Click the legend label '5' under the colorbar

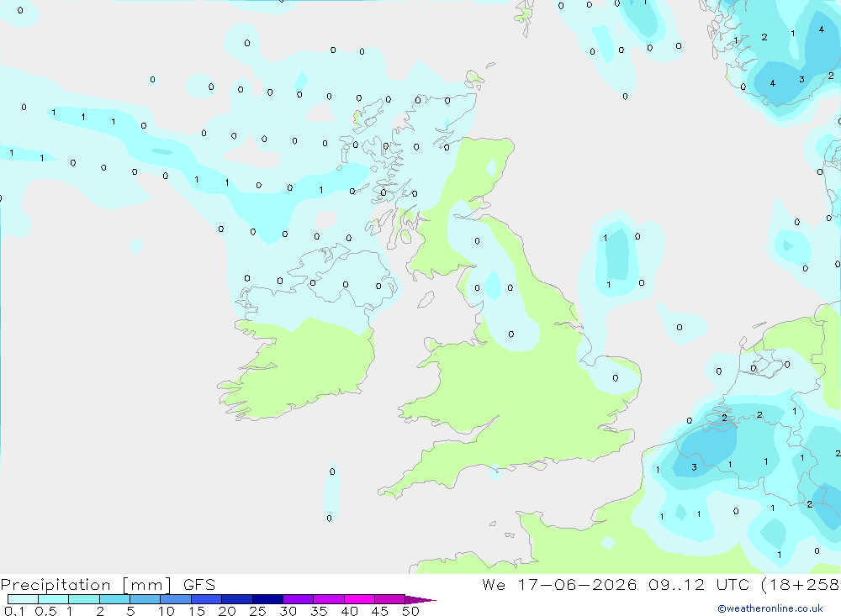pos(131,611)
